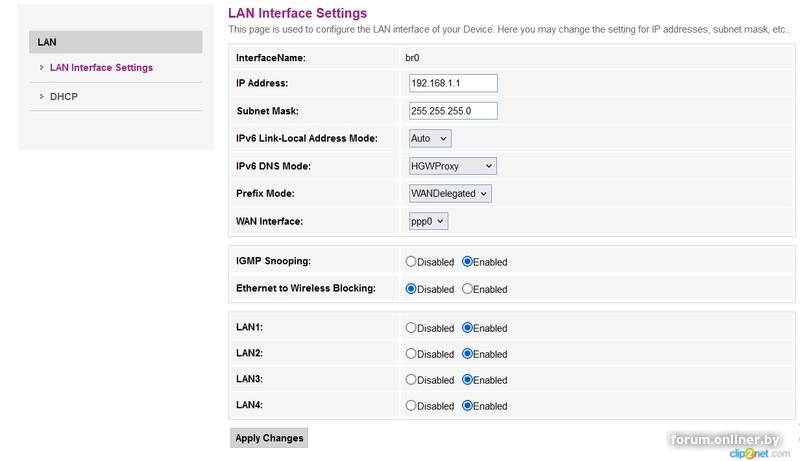This screenshot has width=800, height=461.
Task: Select Disabled for Ethernet to Wireless Blocking
Action: tap(411, 289)
